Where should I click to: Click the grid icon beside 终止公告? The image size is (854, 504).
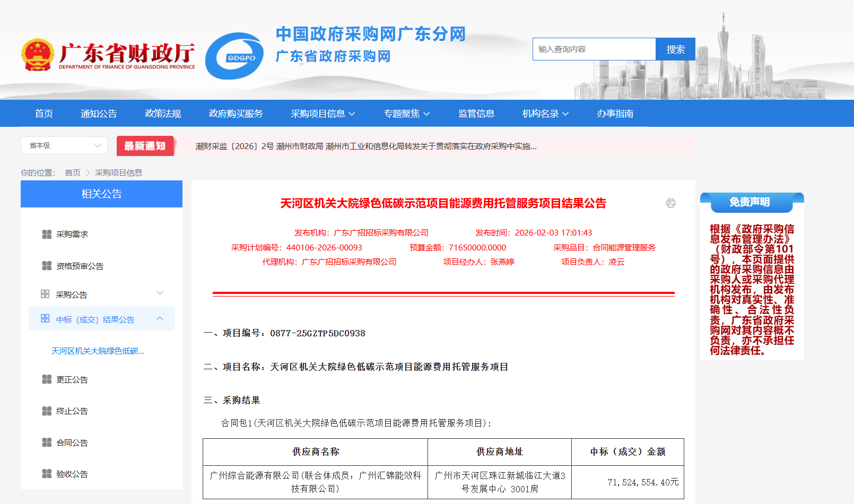point(47,411)
